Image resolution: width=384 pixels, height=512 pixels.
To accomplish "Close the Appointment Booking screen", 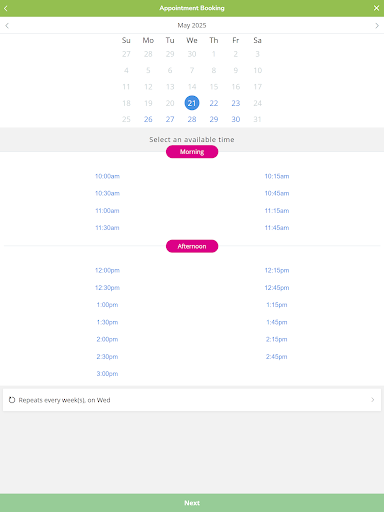I will (x=376, y=8).
